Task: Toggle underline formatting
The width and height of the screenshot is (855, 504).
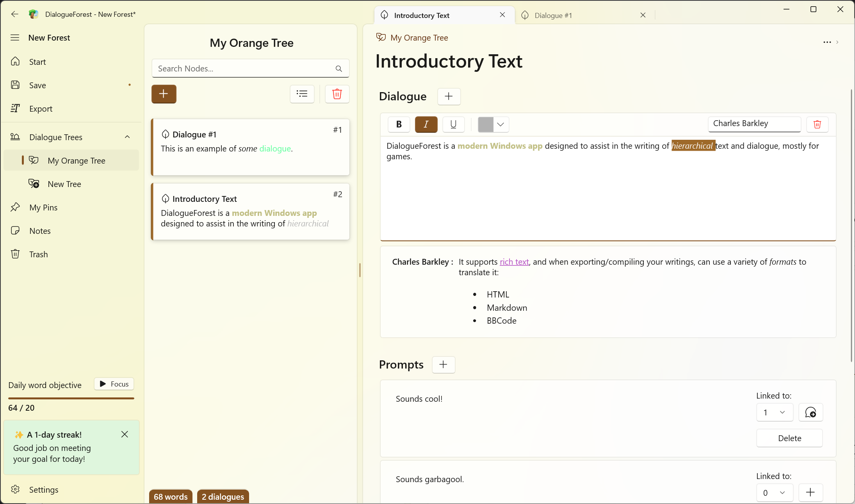Action: (453, 124)
